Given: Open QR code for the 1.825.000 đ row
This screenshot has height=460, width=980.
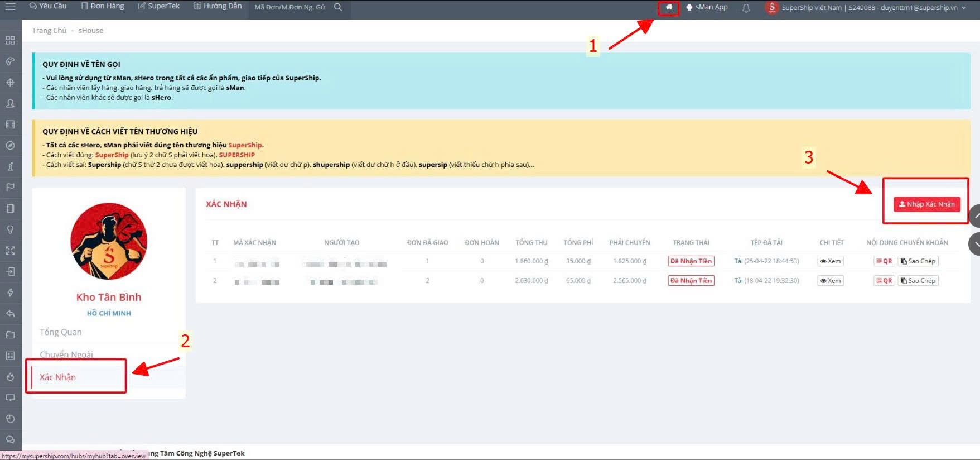Looking at the screenshot, I should pos(884,261).
